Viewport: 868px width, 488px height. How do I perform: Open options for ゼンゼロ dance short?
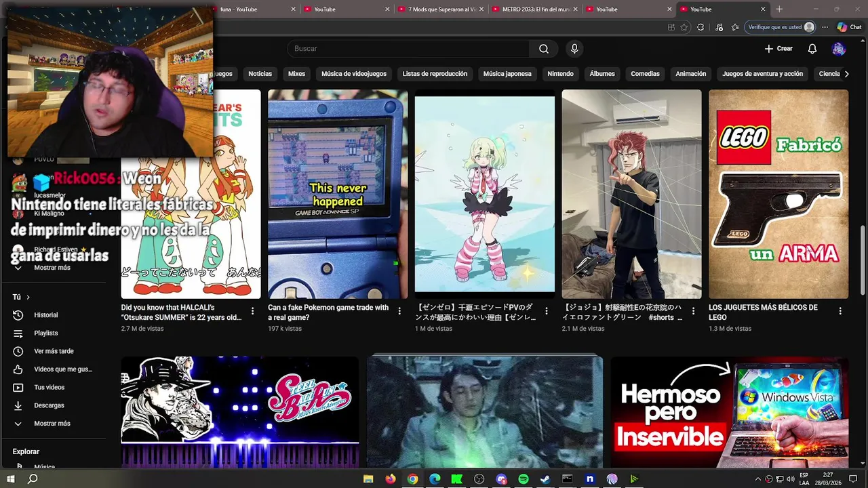[547, 311]
